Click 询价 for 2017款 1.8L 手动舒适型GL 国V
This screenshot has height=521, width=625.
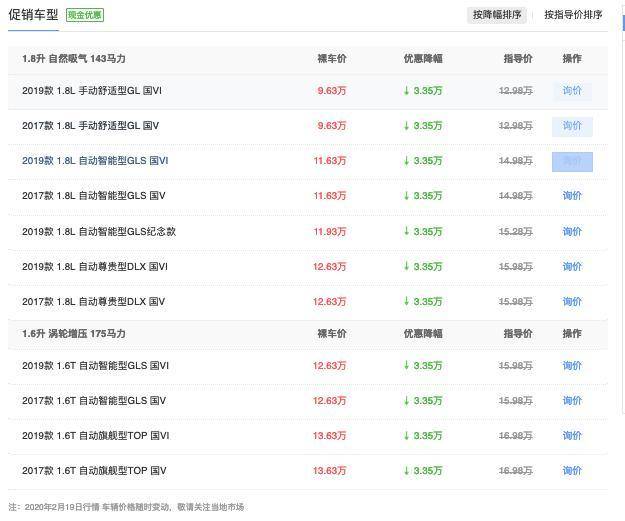572,126
